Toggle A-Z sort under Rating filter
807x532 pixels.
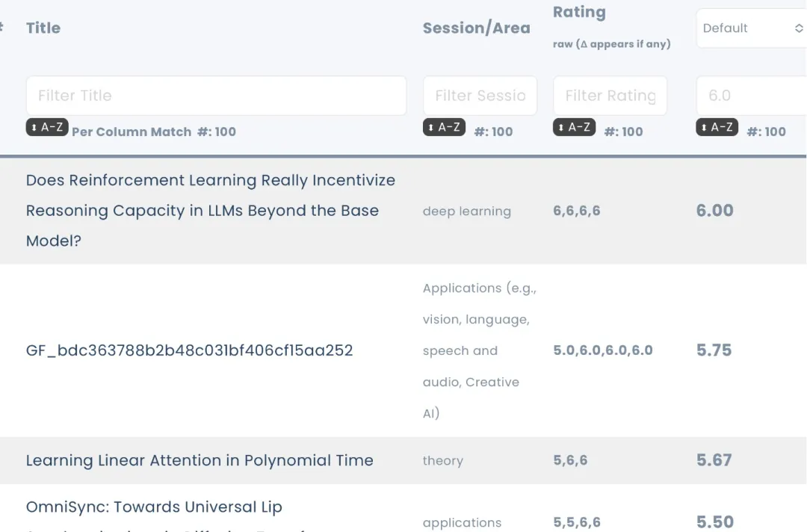[x=574, y=127]
